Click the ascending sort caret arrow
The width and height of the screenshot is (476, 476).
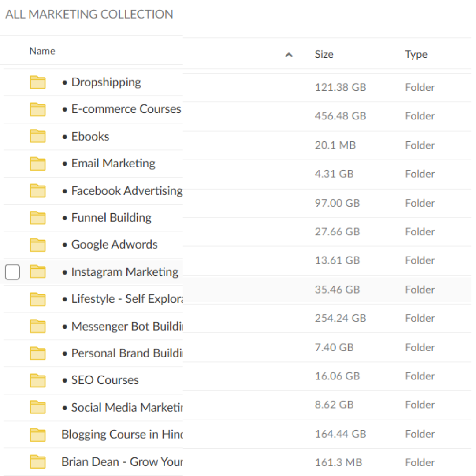pyautogui.click(x=289, y=55)
